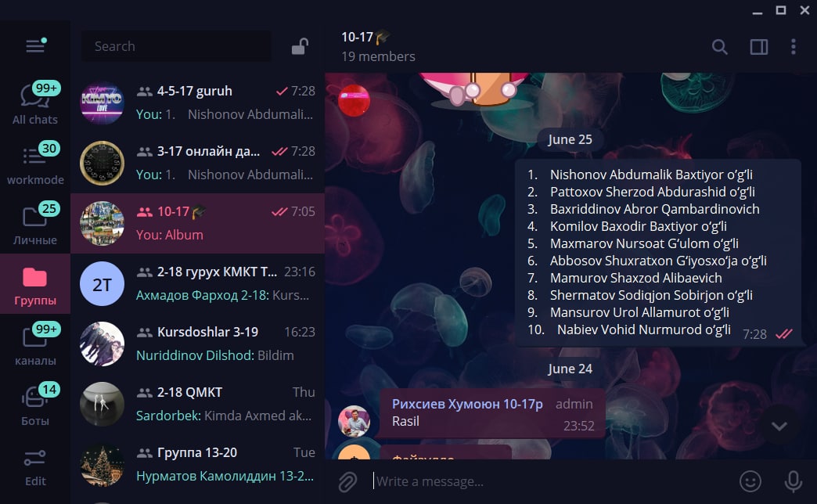Viewport: 817px width, 504px height.
Task: Click the microphone voice message icon
Action: pos(793,481)
